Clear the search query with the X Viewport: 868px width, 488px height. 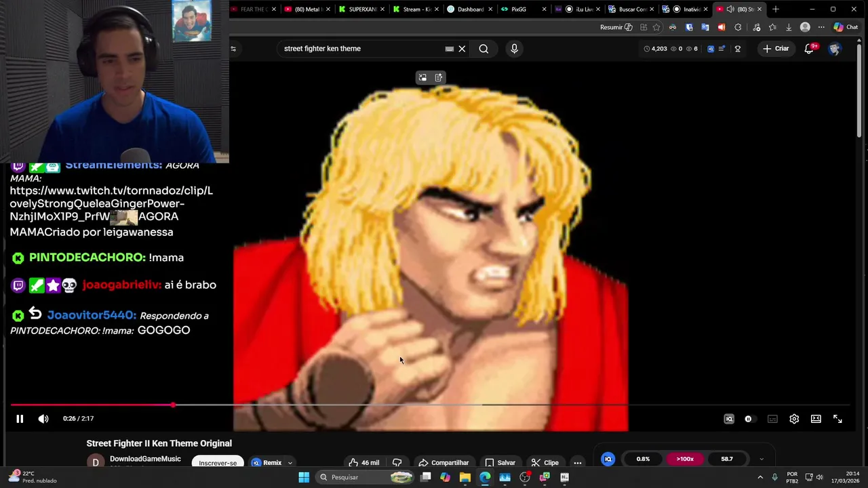point(462,49)
